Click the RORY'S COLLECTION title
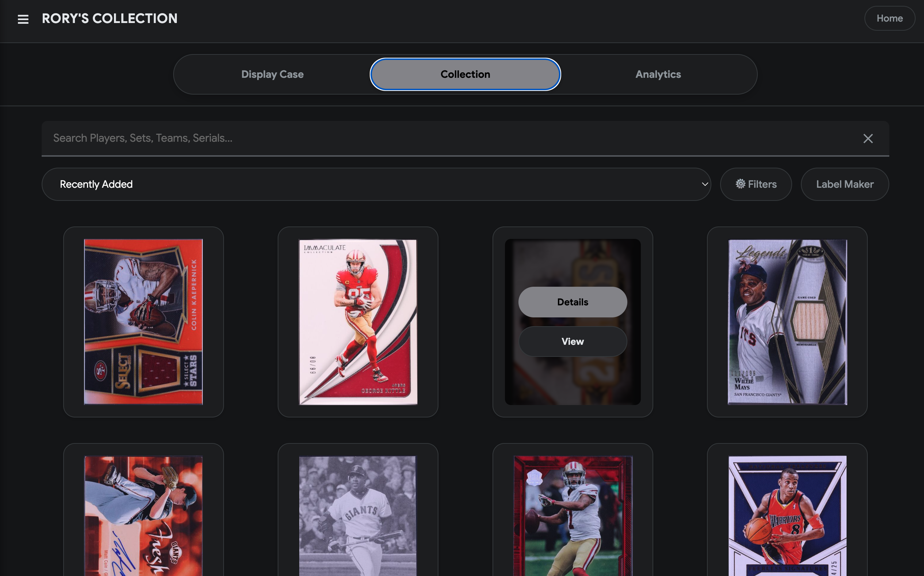 tap(110, 19)
